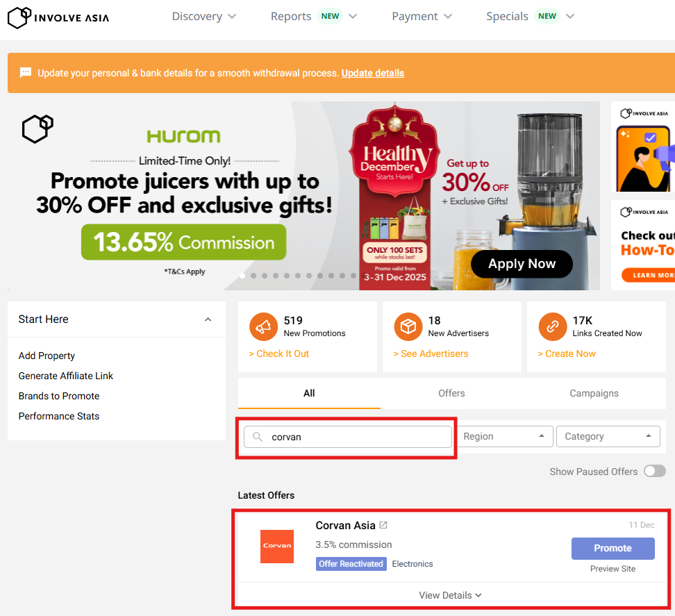Image resolution: width=675 pixels, height=616 pixels.
Task: Open the Region dropdown
Action: click(x=503, y=436)
